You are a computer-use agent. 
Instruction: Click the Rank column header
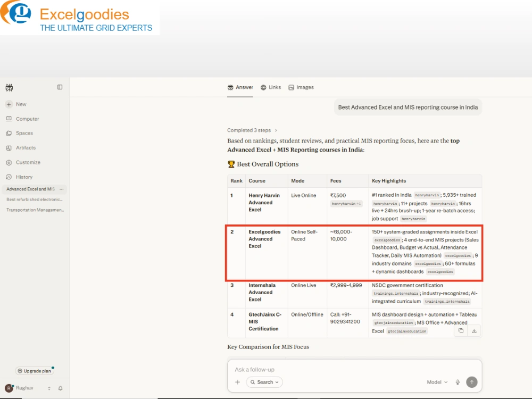pyautogui.click(x=237, y=181)
